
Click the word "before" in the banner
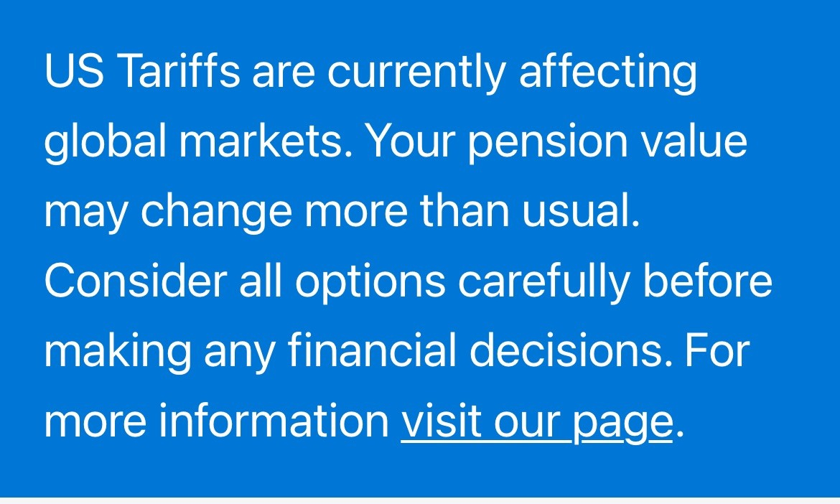707,281
